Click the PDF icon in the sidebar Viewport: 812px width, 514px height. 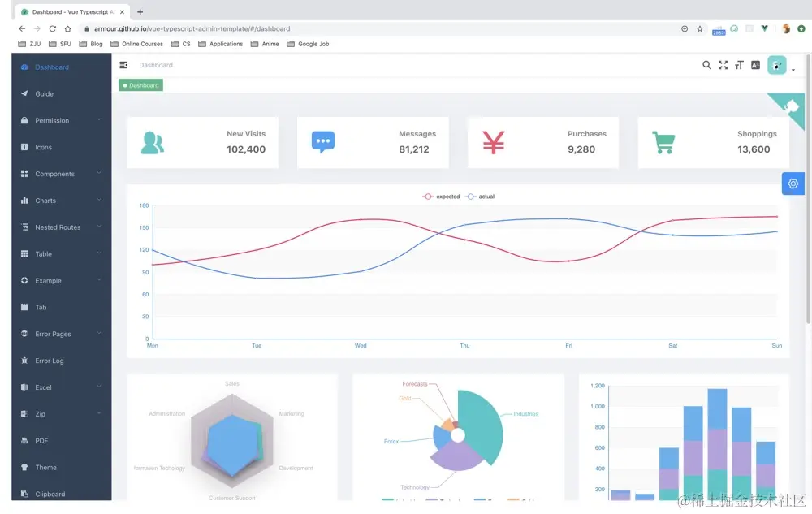click(24, 440)
